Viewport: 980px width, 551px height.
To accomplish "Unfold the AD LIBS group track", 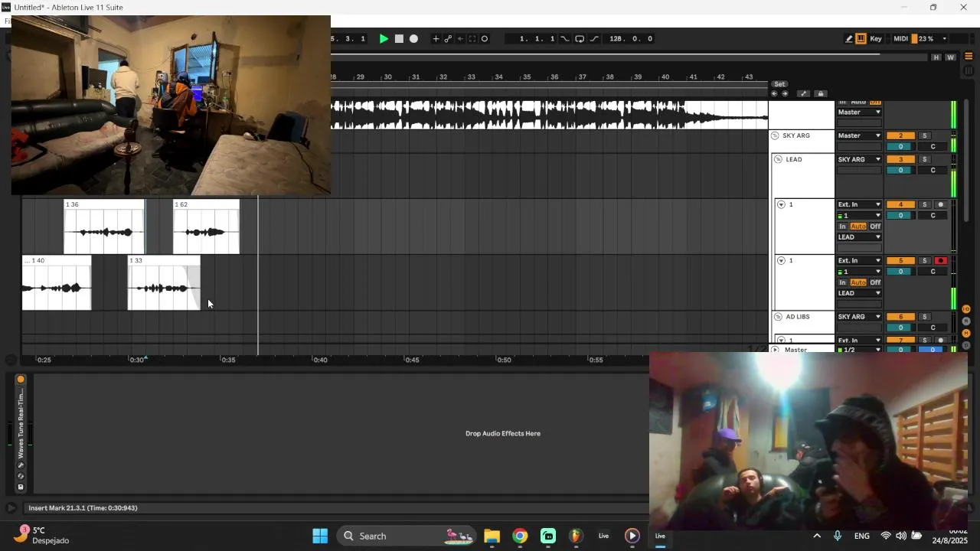I will (779, 317).
